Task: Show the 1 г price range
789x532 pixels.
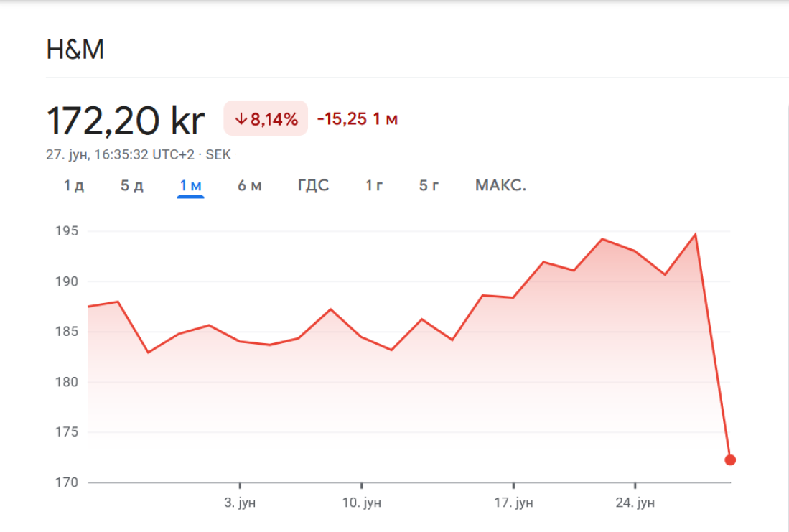Action: tap(374, 186)
